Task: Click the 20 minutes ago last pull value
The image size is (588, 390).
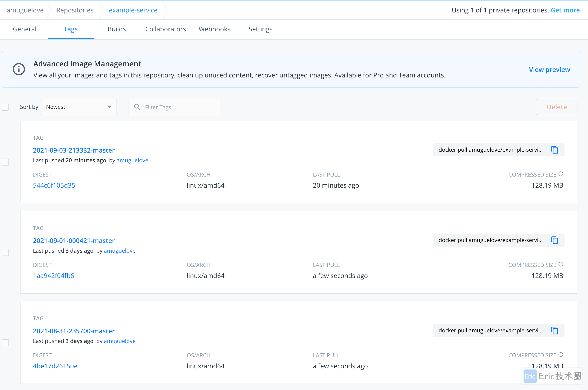Action: tap(336, 185)
